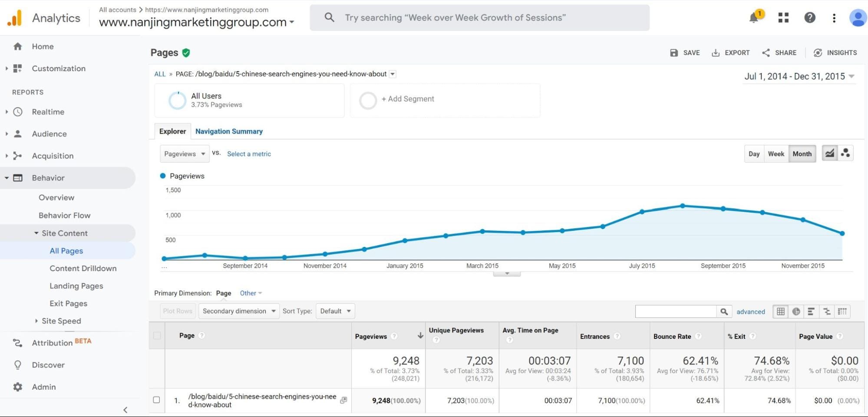Switch graph to motion chart bubbles view
This screenshot has height=417, width=868.
point(845,153)
